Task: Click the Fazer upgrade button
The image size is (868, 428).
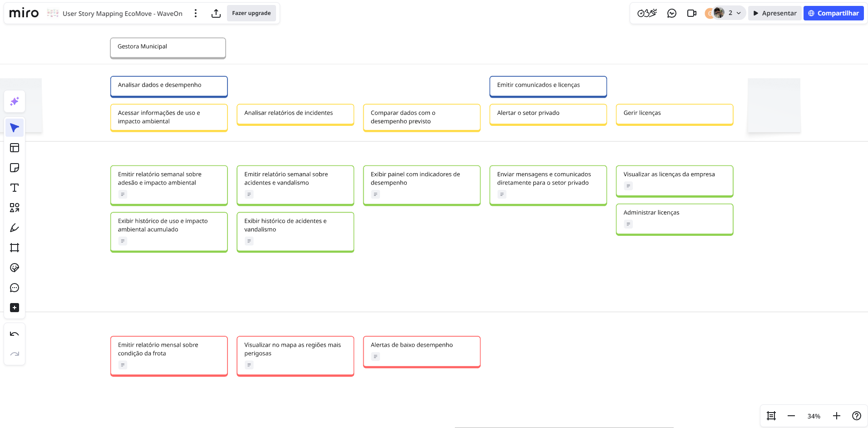Action: [x=251, y=13]
